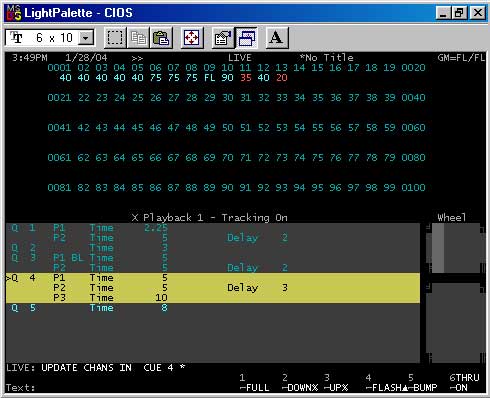
Task: Click the 1 -FULL softkey label
Action: 254,383
